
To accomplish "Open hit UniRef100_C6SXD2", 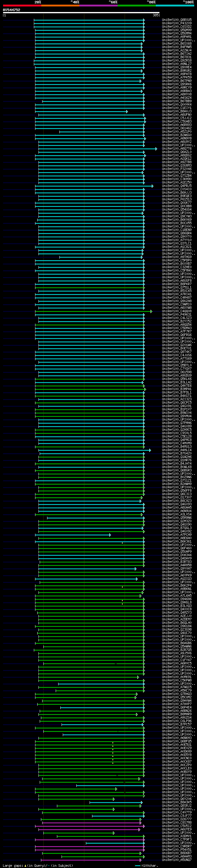I will [x=177, y=26].
